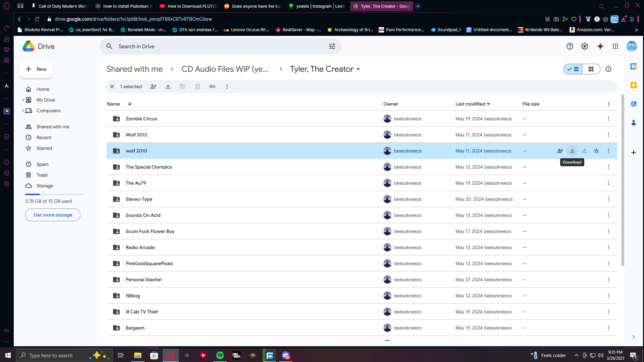This screenshot has width=644, height=362.
Task: Click Move to trash icon in selection toolbar
Action: pyautogui.click(x=198, y=86)
